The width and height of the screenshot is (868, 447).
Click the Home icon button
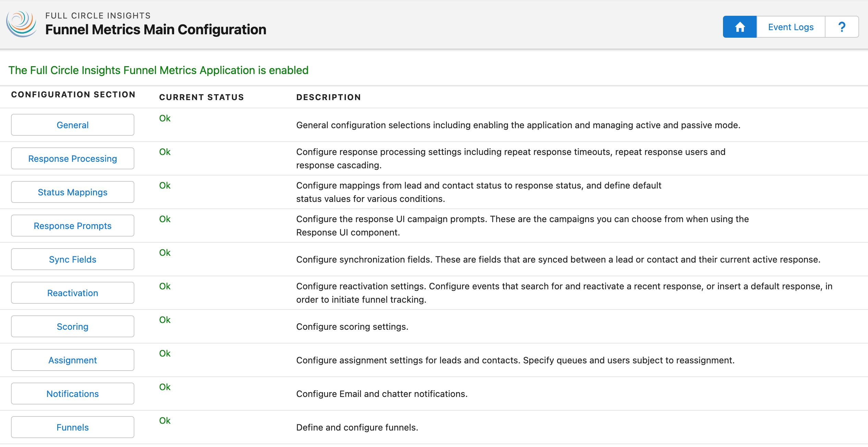[739, 27]
